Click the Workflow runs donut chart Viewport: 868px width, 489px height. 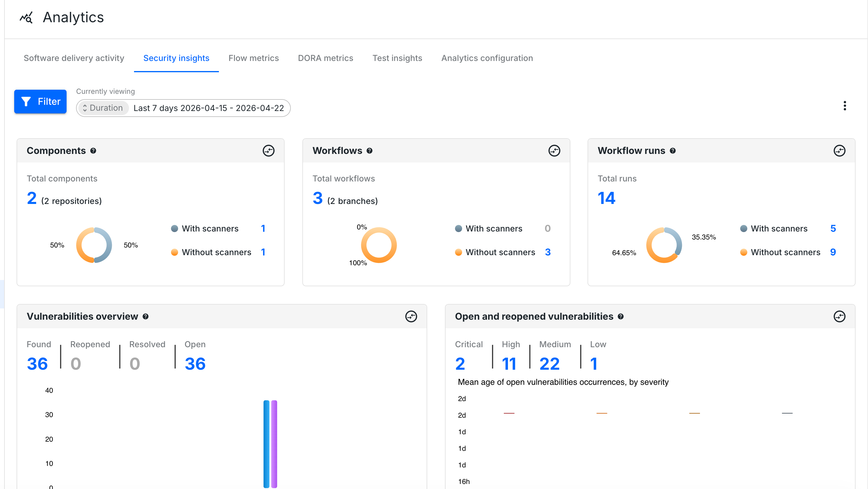(x=664, y=245)
